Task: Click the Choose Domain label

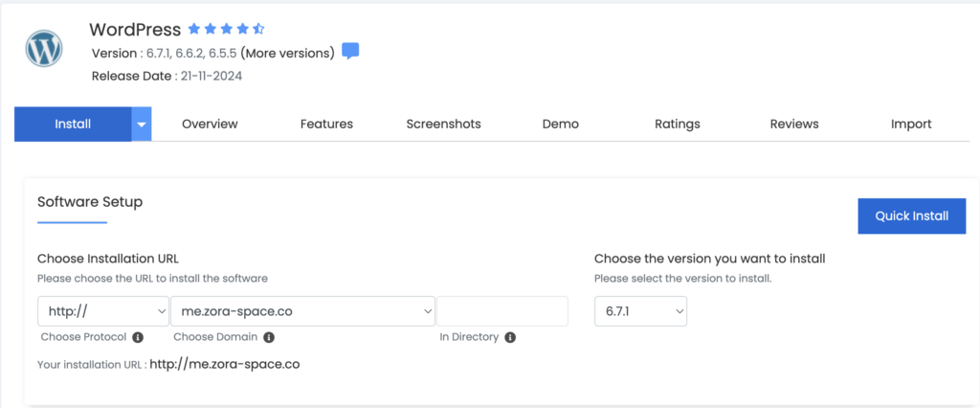Action: (215, 337)
